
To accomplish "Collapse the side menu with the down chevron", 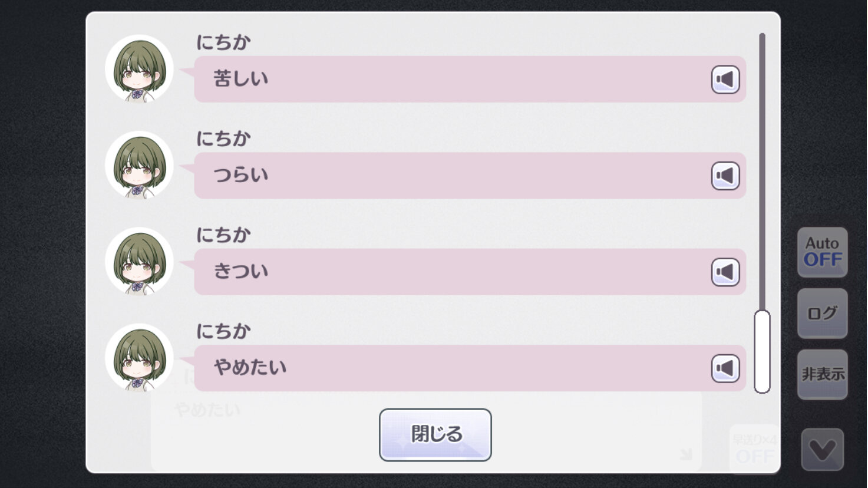I will 823,450.
